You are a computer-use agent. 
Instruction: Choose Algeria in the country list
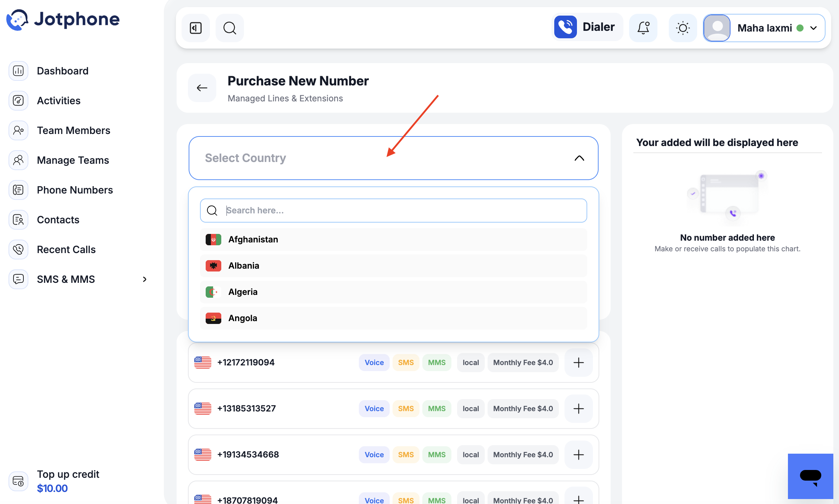tap(393, 292)
